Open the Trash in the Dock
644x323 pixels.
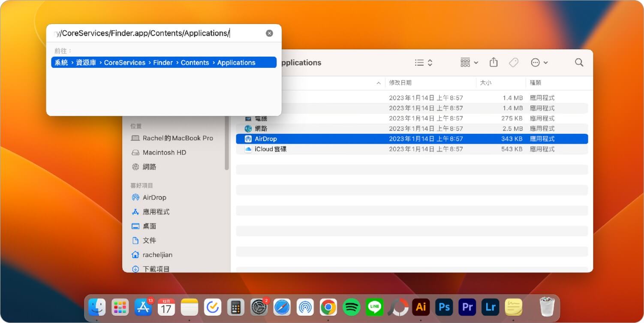coord(547,307)
